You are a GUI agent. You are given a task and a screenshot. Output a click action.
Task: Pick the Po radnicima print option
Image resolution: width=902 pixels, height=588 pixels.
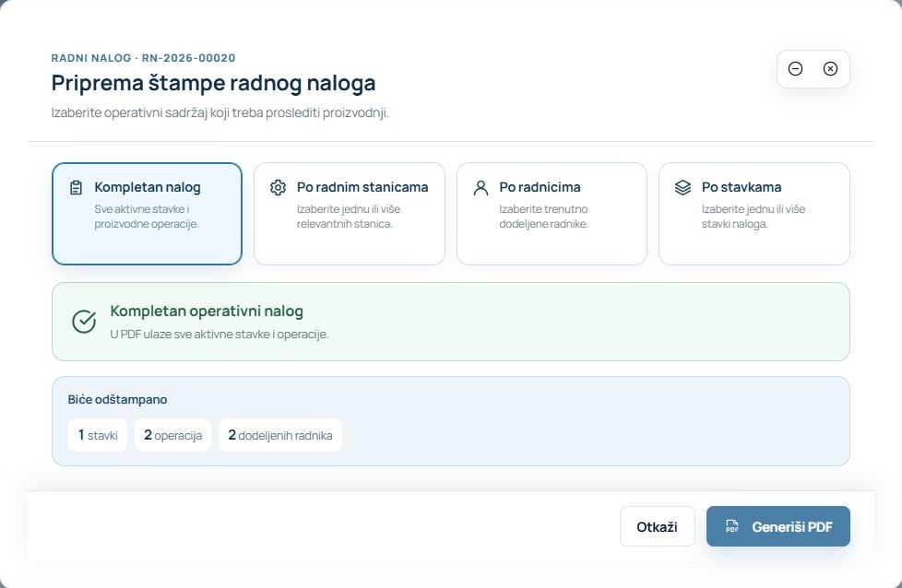pyautogui.click(x=552, y=214)
